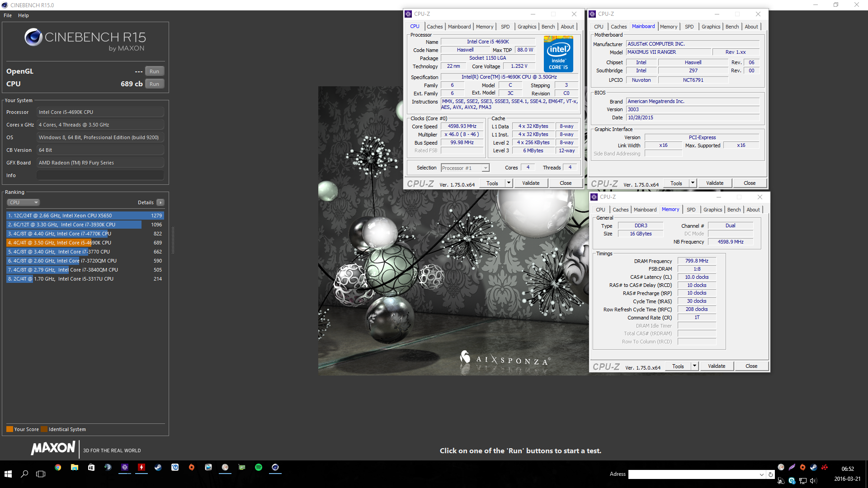The height and width of the screenshot is (488, 868).
Task: Open Tools dropdown arrow in Memory window
Action: point(694,366)
